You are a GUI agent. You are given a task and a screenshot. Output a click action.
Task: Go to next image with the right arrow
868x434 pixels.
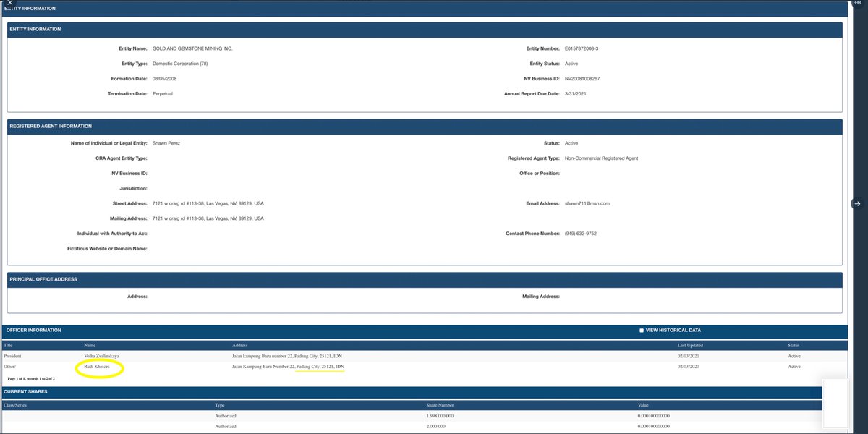click(856, 204)
